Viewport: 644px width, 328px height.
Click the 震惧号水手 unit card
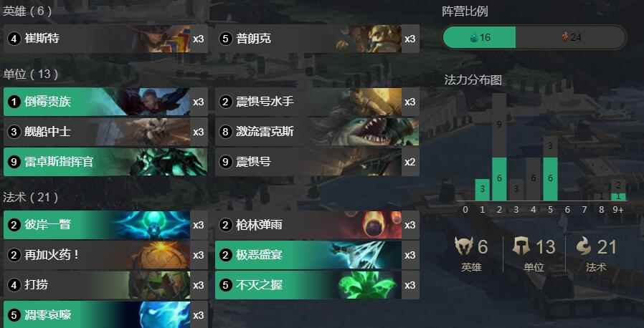317,102
